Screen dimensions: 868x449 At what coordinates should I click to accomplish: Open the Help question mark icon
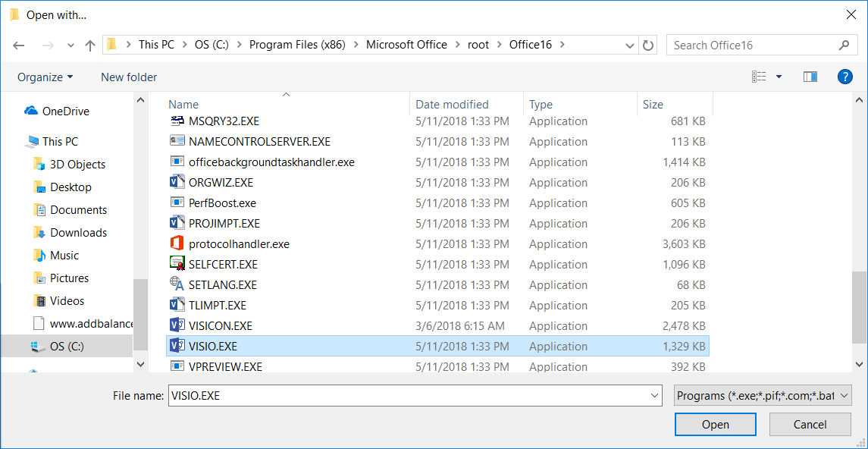[x=844, y=77]
